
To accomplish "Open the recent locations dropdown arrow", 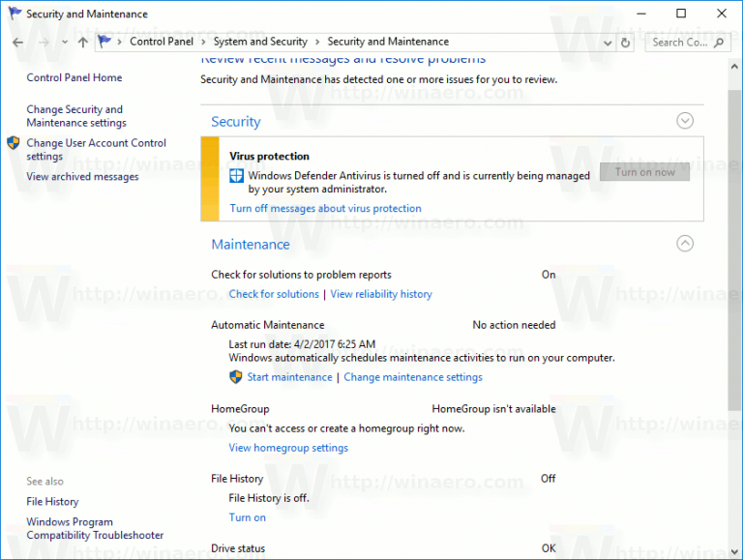I will [64, 43].
